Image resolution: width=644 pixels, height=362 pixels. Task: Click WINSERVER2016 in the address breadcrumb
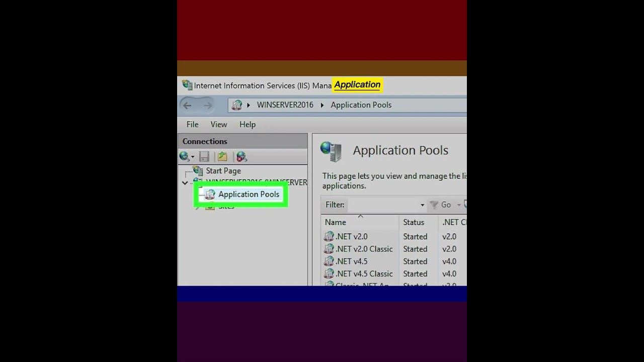(x=285, y=105)
